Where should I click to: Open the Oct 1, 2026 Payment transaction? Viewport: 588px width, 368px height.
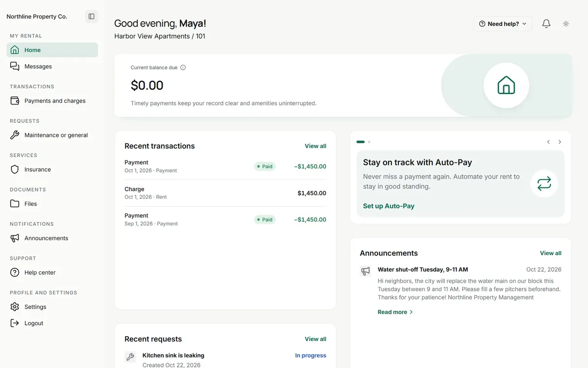click(x=225, y=166)
